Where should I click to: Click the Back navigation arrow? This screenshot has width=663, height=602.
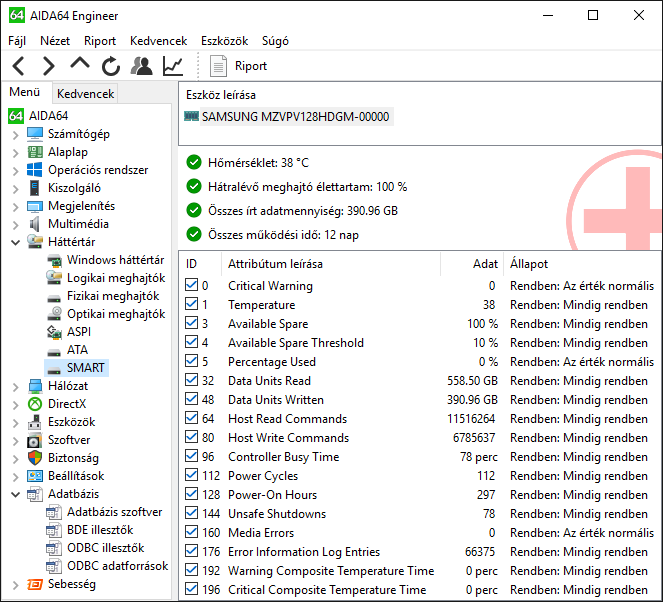pyautogui.click(x=20, y=66)
